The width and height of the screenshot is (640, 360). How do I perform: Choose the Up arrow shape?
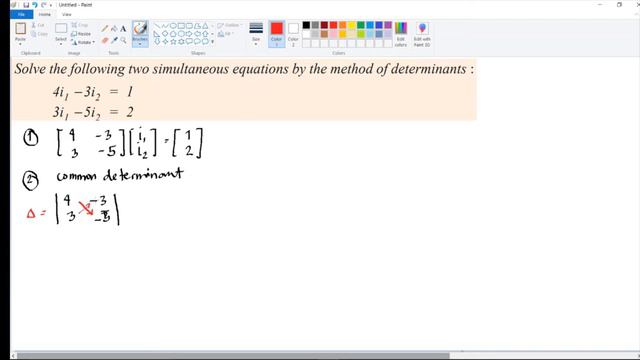pyautogui.click(x=205, y=33)
